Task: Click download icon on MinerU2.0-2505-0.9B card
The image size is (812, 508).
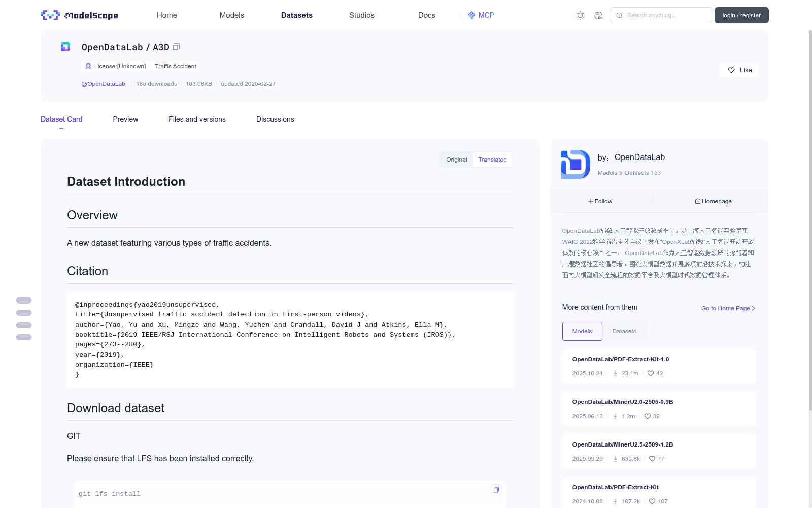Action: 616,416
